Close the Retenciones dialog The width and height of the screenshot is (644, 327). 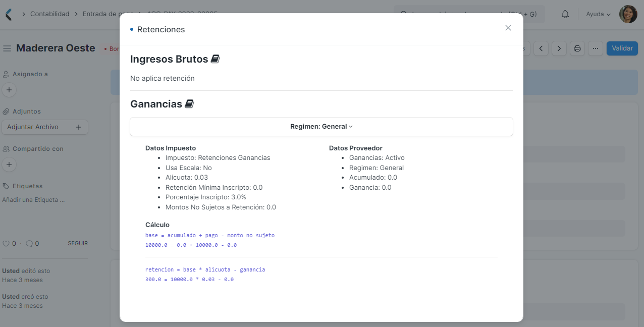tap(508, 28)
